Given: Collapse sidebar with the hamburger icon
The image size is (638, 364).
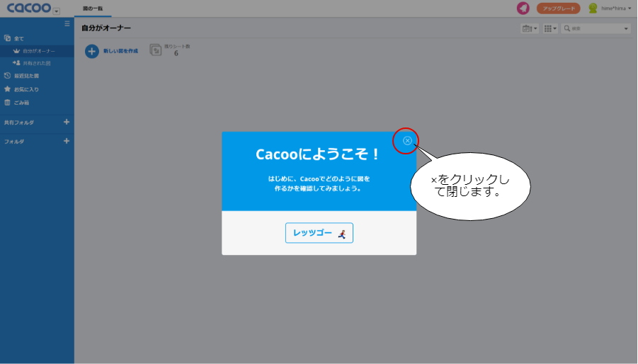Looking at the screenshot, I should pos(67,23).
